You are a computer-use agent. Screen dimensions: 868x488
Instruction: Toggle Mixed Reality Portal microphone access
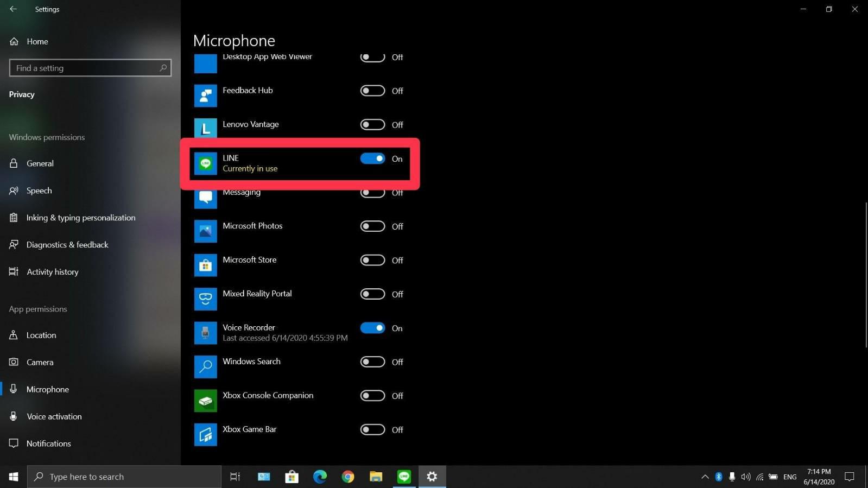(x=372, y=294)
